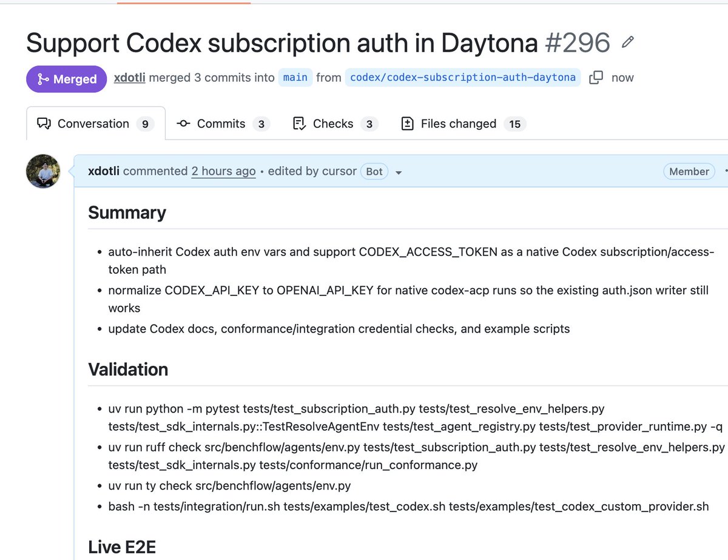Click the purple Merged status badge
The height and width of the screenshot is (560, 728).
point(66,79)
